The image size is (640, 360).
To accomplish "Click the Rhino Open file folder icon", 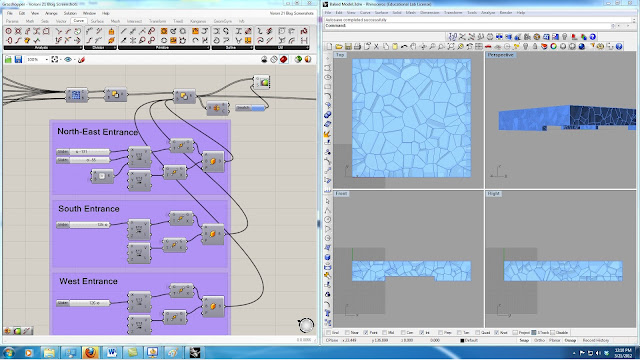I will click(x=339, y=47).
